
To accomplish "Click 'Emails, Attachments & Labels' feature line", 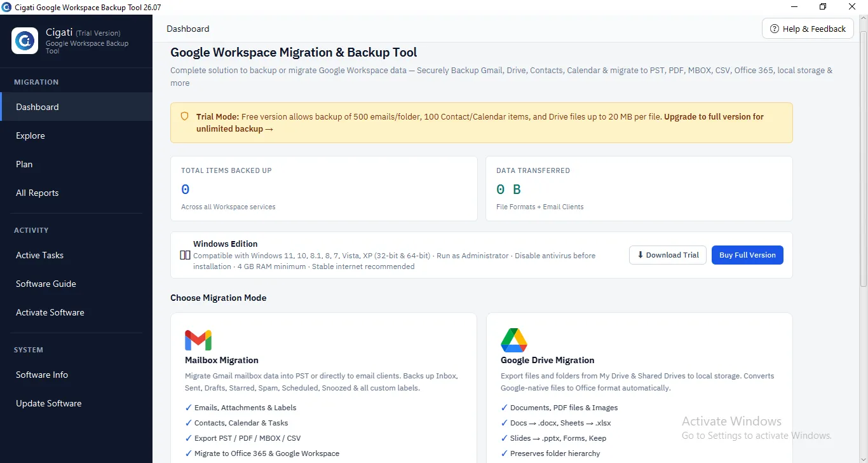I will pos(241,408).
